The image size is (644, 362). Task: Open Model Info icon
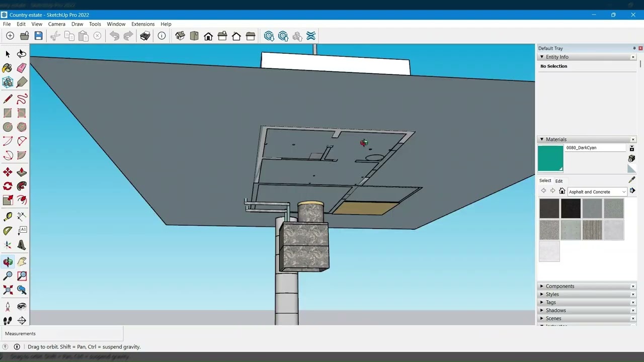(x=162, y=36)
